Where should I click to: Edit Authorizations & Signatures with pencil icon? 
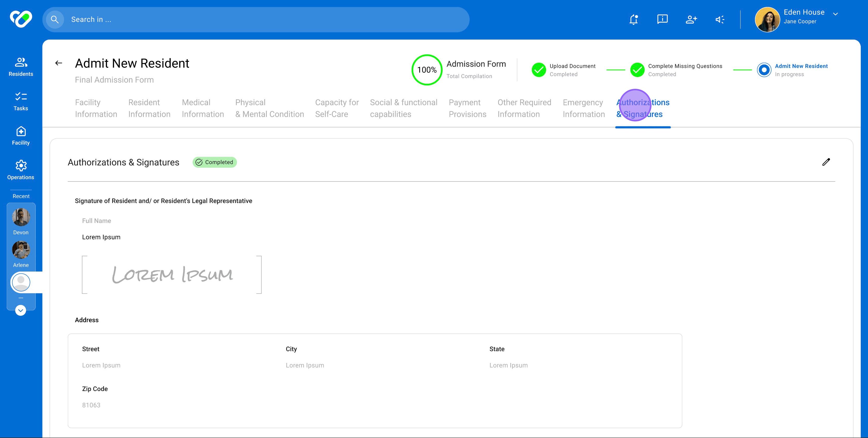tap(826, 162)
